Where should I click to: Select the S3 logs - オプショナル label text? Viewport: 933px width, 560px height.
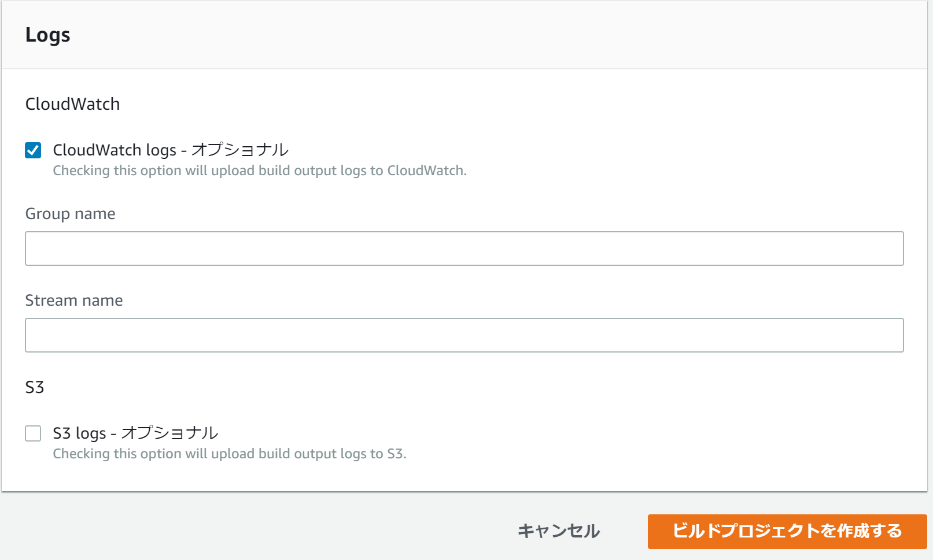(x=136, y=433)
